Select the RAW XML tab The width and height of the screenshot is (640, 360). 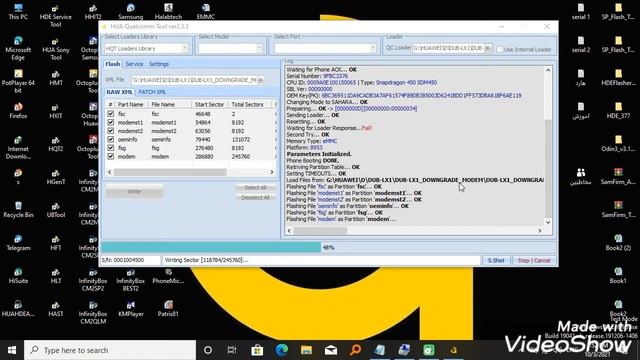point(120,92)
